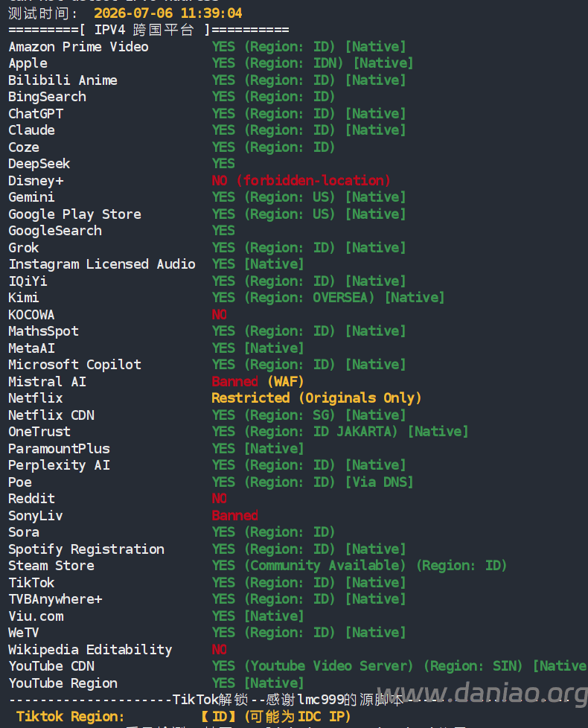Select the Tiktok Region label

tap(70, 717)
